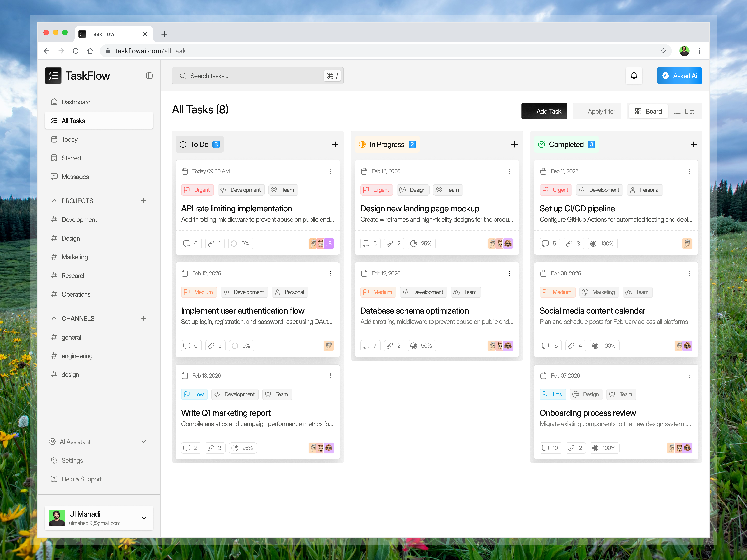Create a new project with the plus icon
This screenshot has height=560, width=747.
point(144,201)
